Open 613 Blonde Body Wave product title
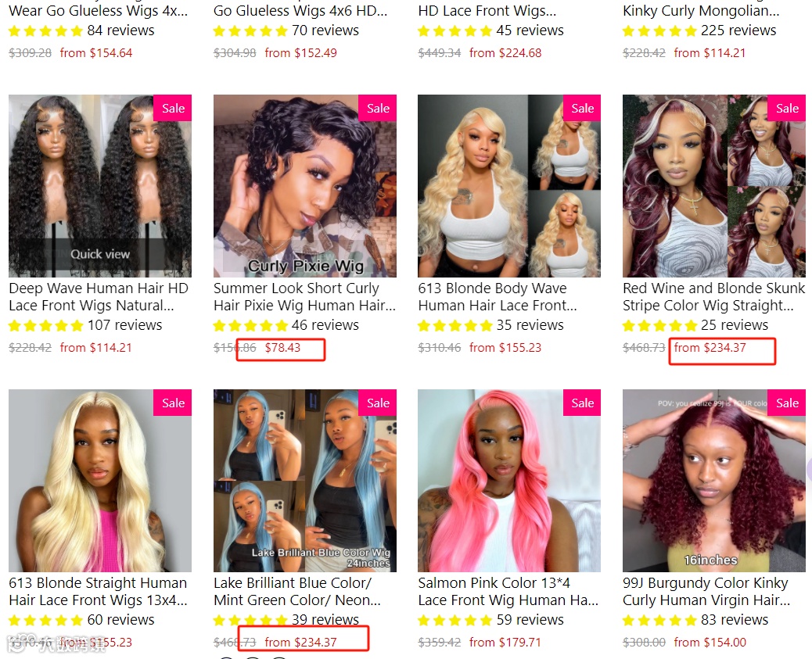This screenshot has height=659, width=812. point(498,296)
